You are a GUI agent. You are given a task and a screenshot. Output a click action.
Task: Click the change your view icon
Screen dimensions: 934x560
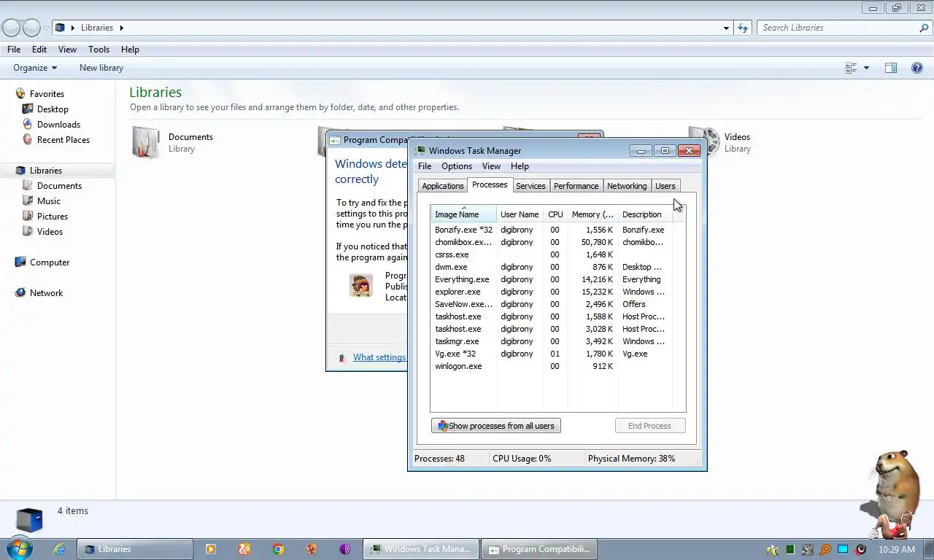pos(851,68)
